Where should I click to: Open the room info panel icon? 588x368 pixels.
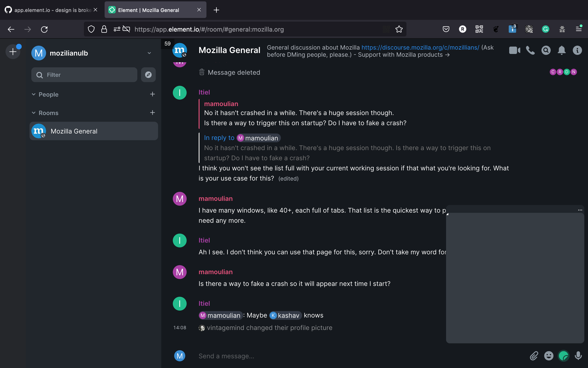[x=577, y=50]
